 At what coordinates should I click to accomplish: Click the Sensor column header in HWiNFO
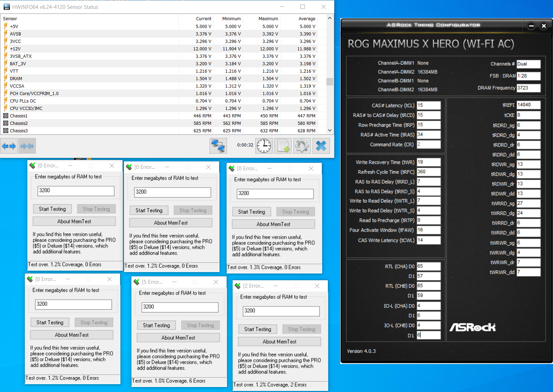(x=89, y=18)
